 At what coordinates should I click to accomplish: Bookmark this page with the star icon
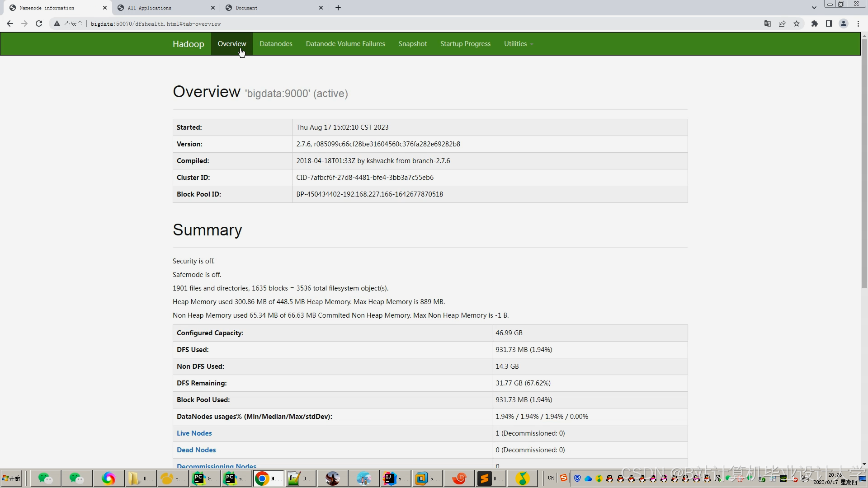pyautogui.click(x=797, y=23)
